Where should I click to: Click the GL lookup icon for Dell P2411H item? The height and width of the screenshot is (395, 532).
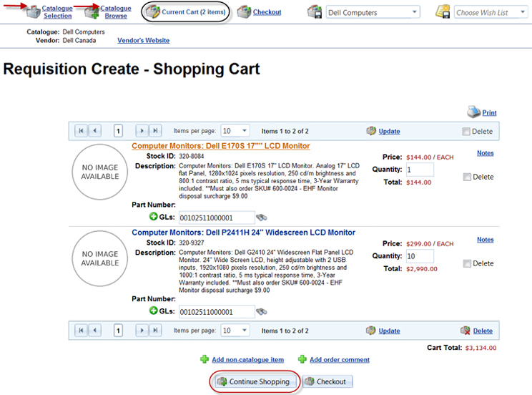[262, 311]
